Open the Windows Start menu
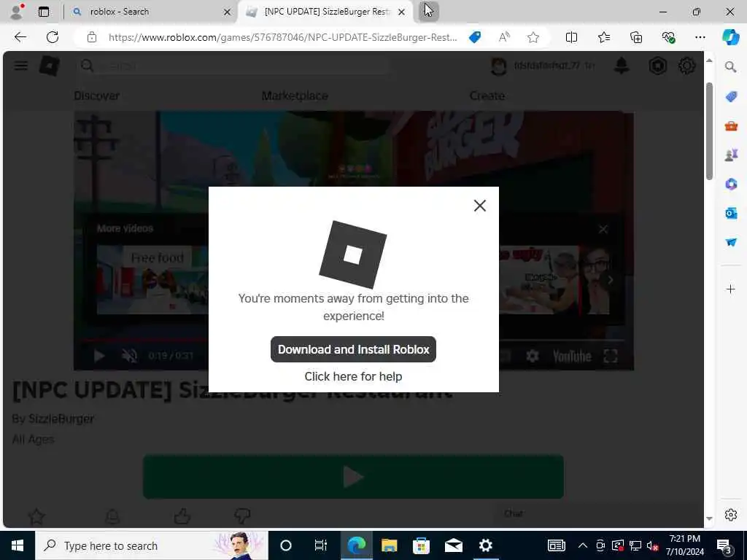747x560 pixels. click(x=18, y=545)
